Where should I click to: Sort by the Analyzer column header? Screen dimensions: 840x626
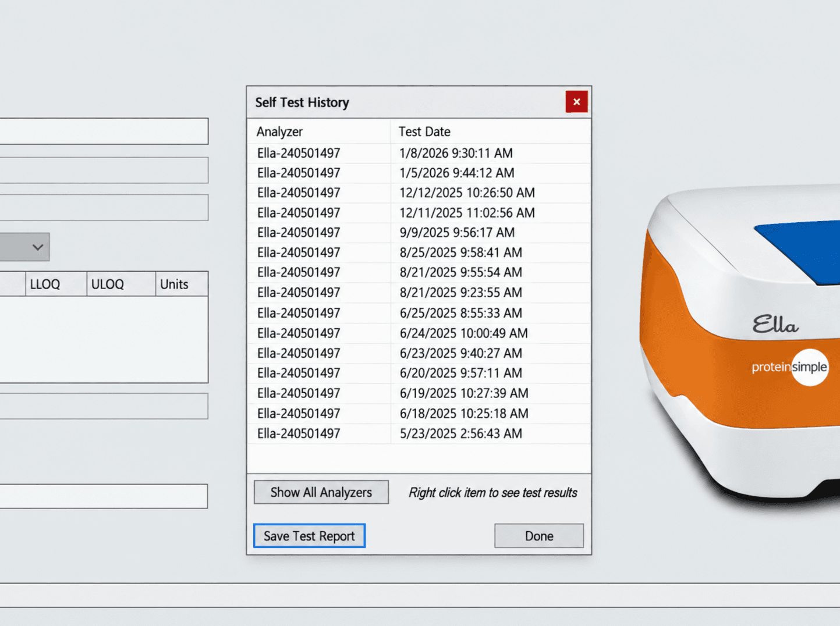click(x=319, y=131)
